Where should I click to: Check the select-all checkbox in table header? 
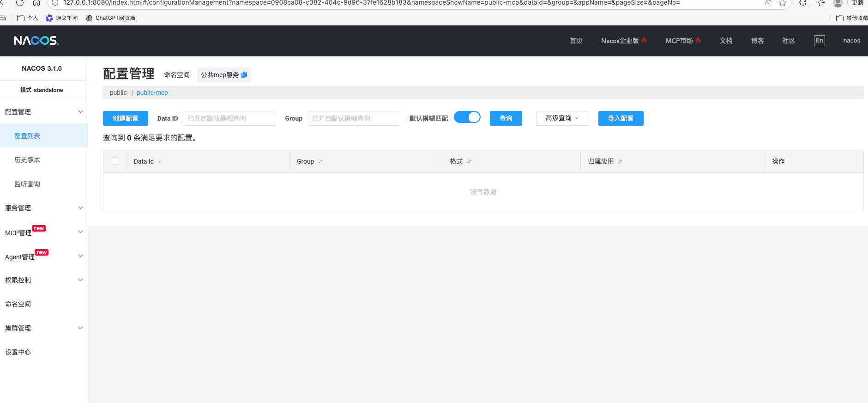coord(115,161)
